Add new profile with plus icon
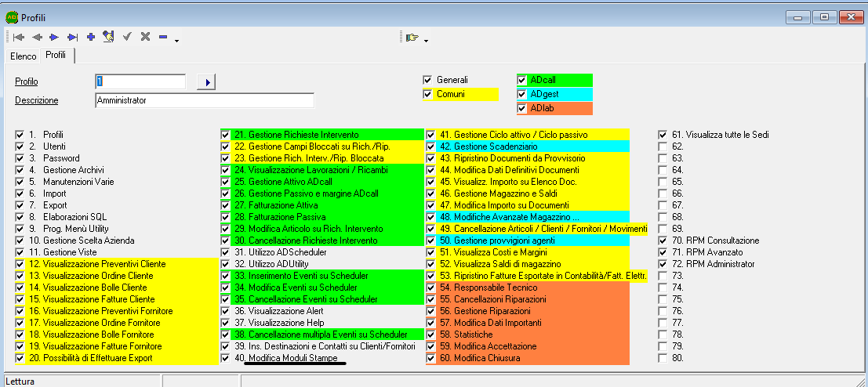Viewport: 868px width, 387px height. click(x=91, y=37)
